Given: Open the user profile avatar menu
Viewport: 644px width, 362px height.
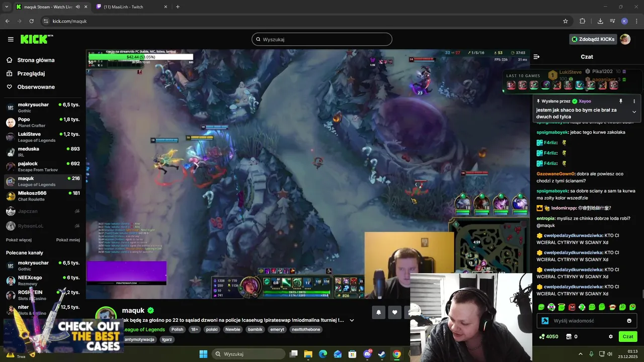Looking at the screenshot, I should click(625, 39).
